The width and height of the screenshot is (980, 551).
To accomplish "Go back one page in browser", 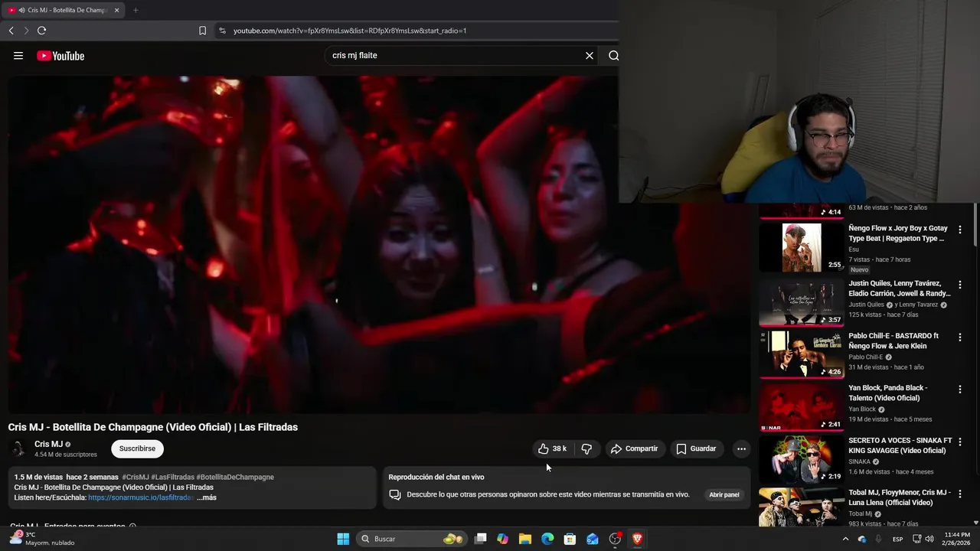I will [11, 31].
